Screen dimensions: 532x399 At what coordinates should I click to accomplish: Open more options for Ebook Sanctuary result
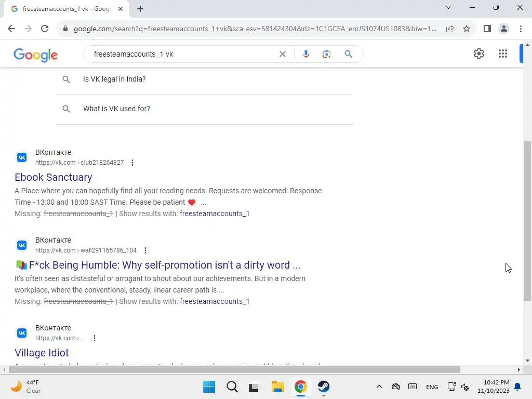(132, 163)
